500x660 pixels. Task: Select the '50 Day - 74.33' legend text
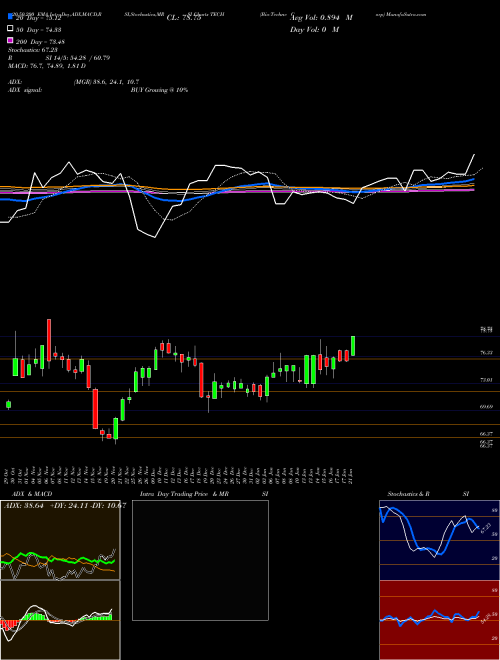(x=38, y=30)
